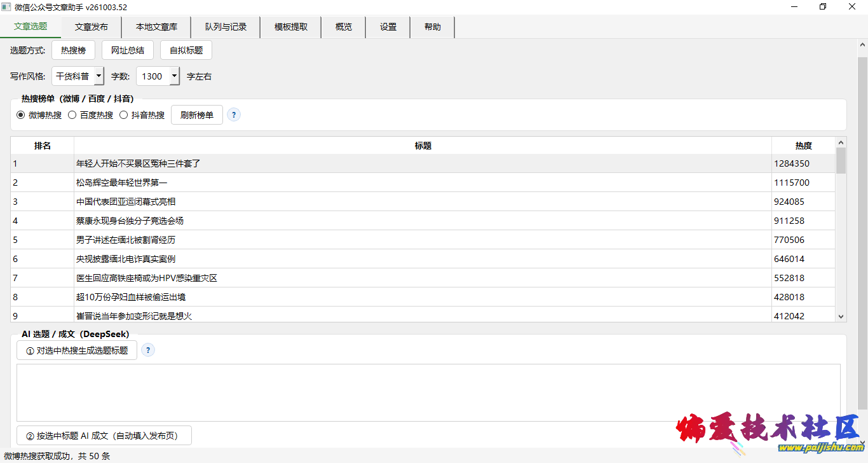
Task: Click inside the AI topic results text box
Action: click(x=428, y=392)
